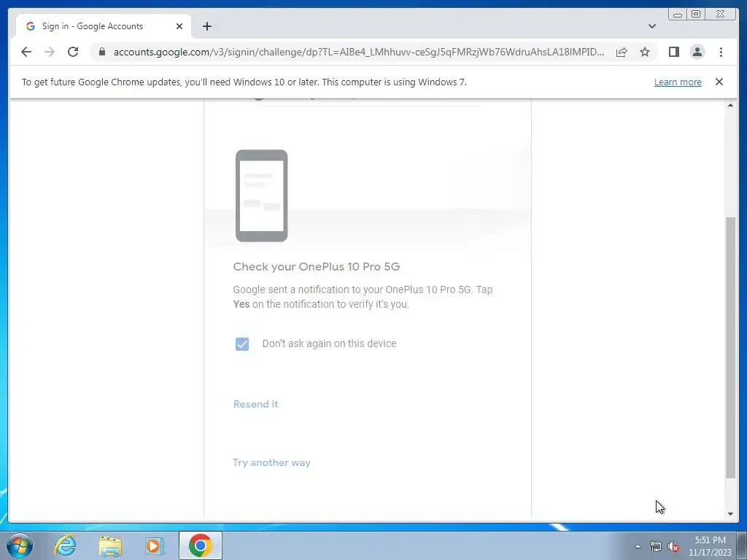Screen dimensions: 747x560
Task: Click the phone illustration image
Action: [262, 195]
